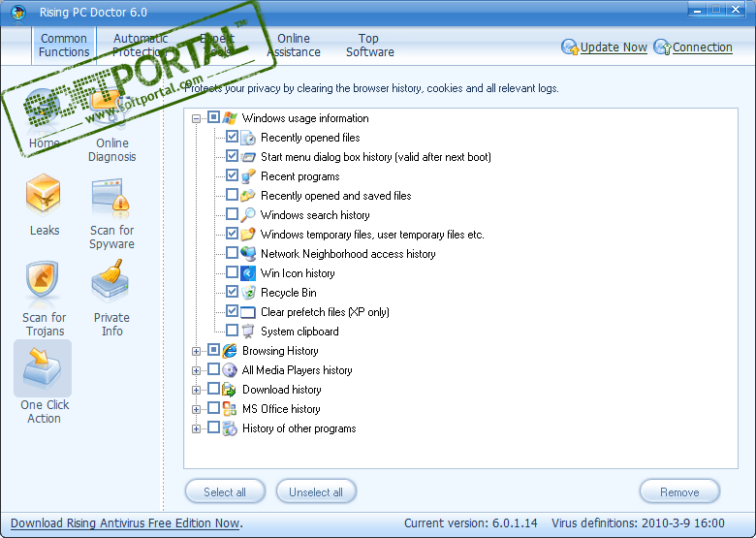Select the Clear prefetch files row label

pyautogui.click(x=325, y=312)
